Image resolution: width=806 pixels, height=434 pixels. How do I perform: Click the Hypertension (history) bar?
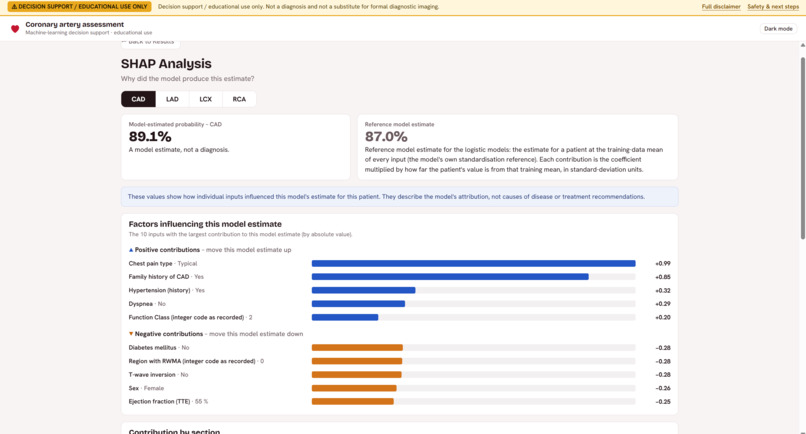click(363, 290)
